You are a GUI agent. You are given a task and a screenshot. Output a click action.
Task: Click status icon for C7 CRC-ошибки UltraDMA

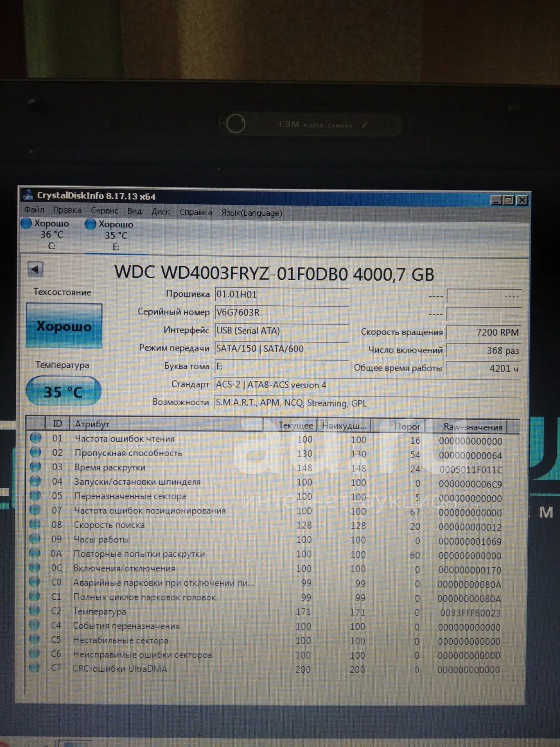(x=34, y=668)
